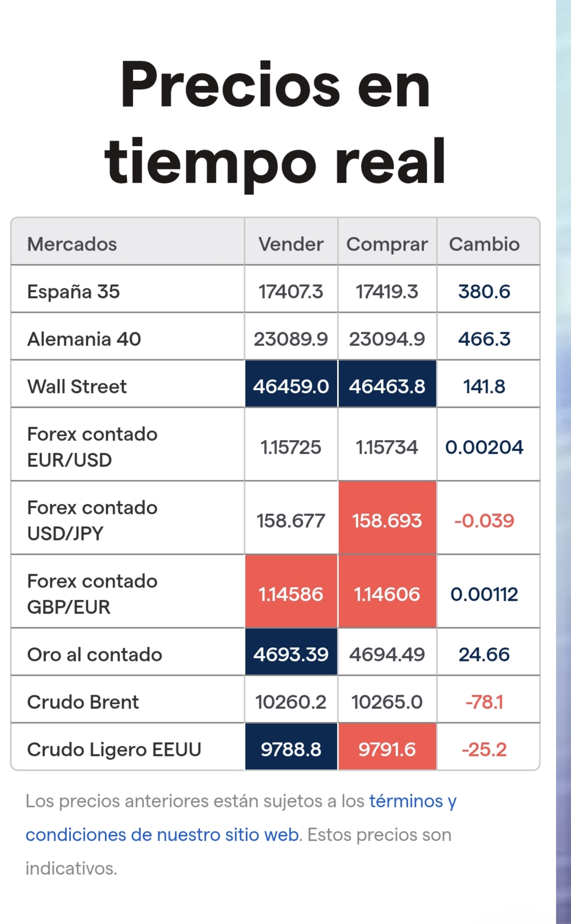Image resolution: width=571 pixels, height=924 pixels.
Task: Click the Mercados column header
Action: pyautogui.click(x=72, y=244)
